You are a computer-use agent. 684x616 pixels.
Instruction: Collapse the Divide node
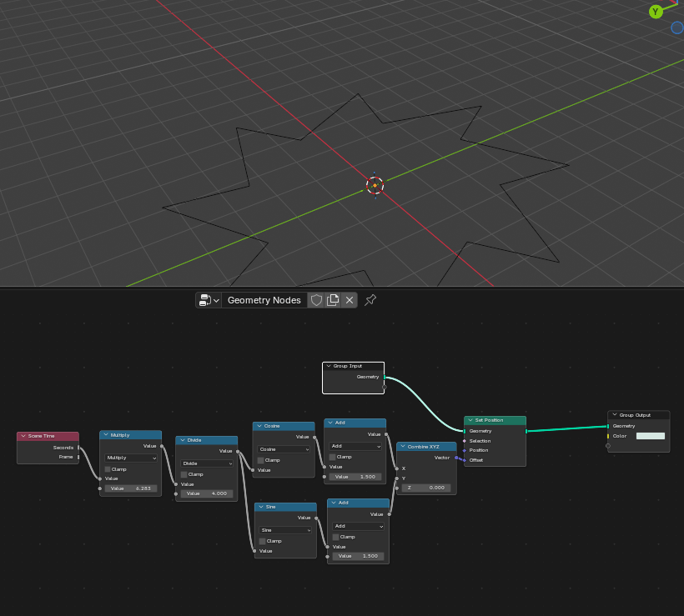183,440
